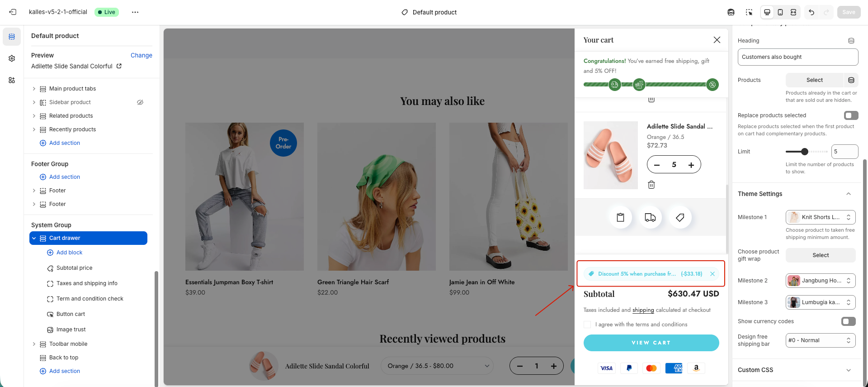
Task: Click the discount tag icon in cart
Action: click(x=680, y=218)
